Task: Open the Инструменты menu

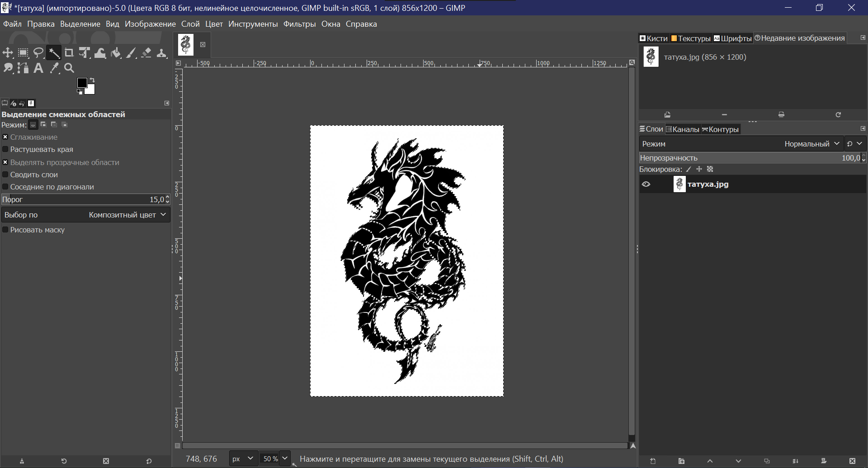Action: pos(253,24)
